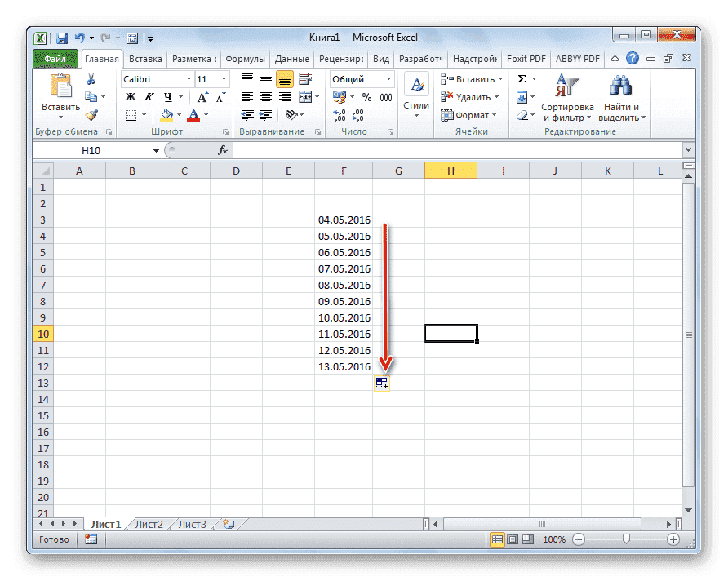
Task: Select the Лист2 sheet tab
Action: pos(148,524)
